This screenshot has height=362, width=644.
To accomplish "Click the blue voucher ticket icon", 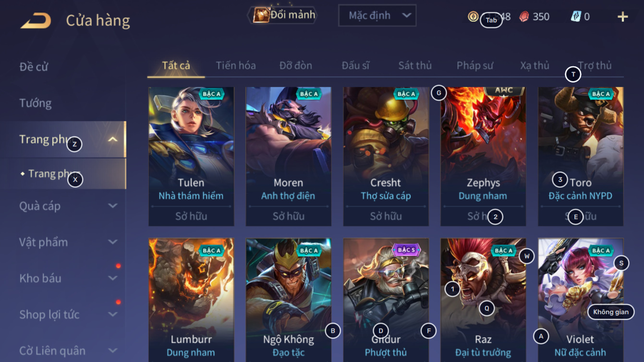I will [576, 17].
